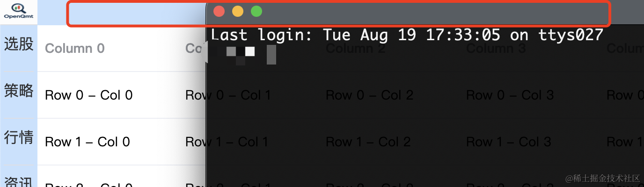The height and width of the screenshot is (187, 644).
Task: Click the terminal window's gray title bar
Action: 425,11
